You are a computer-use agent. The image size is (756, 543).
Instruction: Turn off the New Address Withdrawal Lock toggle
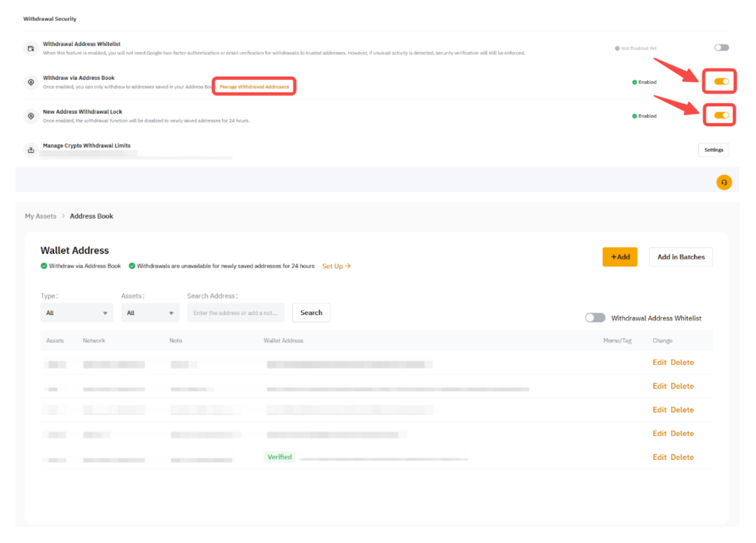pos(722,115)
